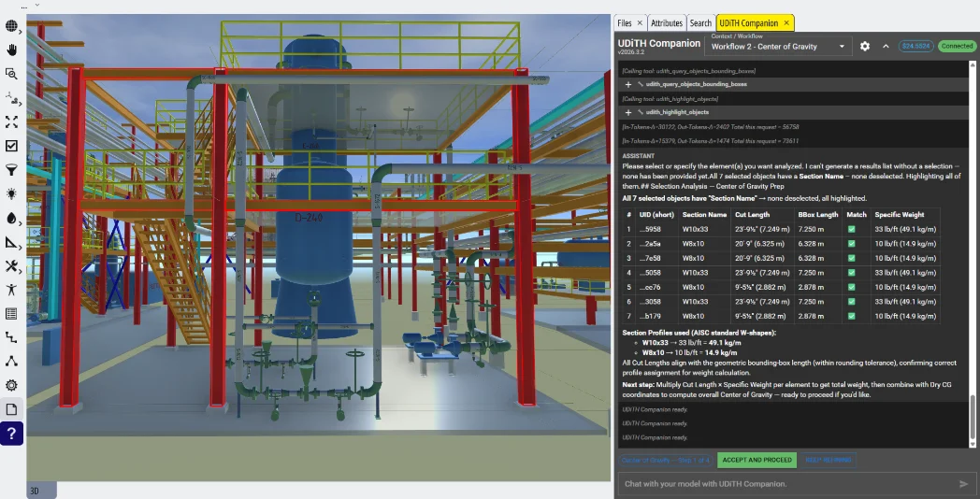Click the UID (short) column header

point(656,214)
